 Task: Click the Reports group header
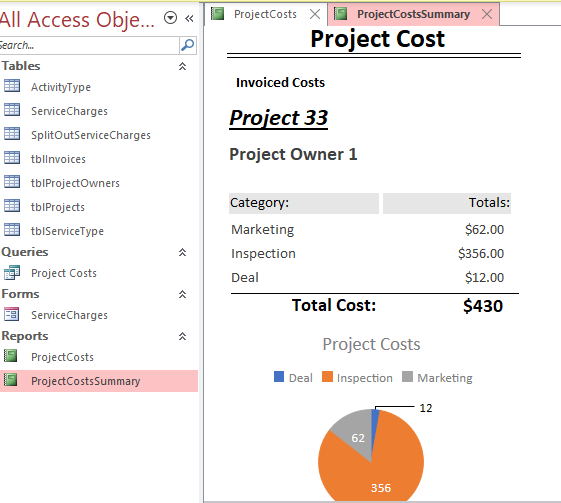(x=25, y=336)
